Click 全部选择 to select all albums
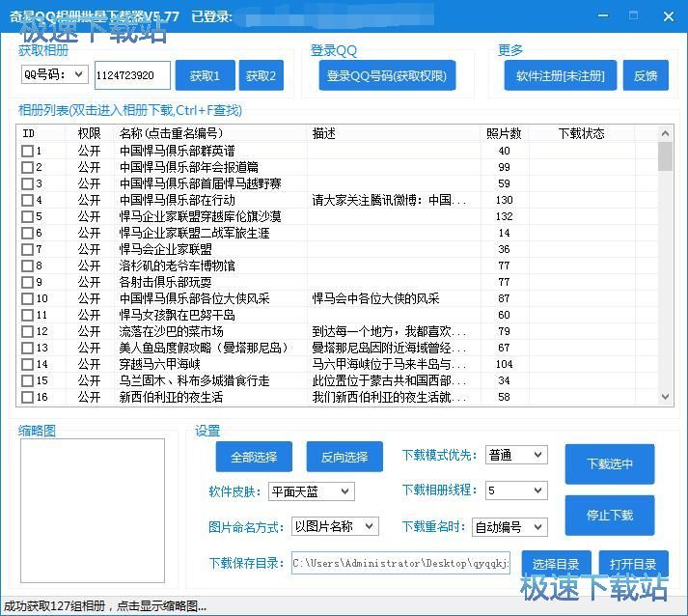 [x=254, y=457]
